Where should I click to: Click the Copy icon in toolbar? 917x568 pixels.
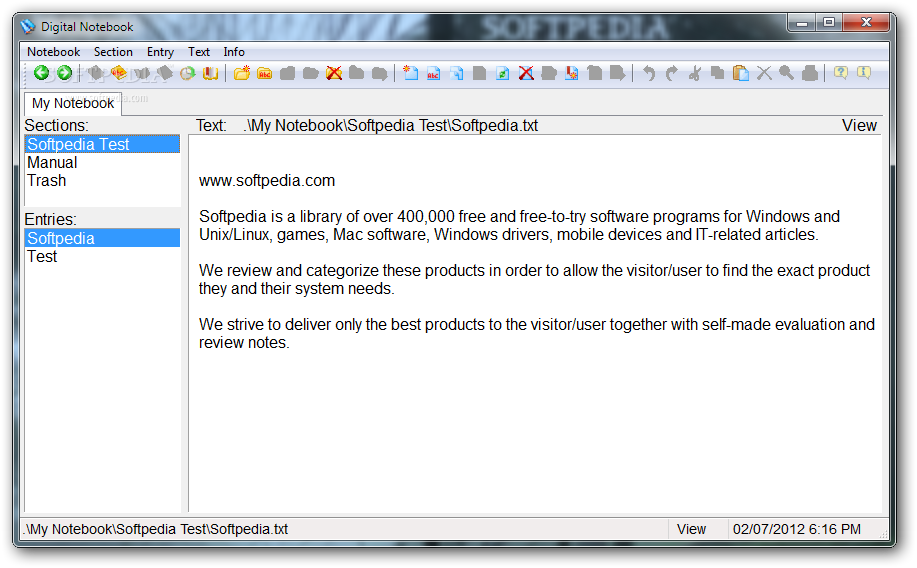click(718, 73)
